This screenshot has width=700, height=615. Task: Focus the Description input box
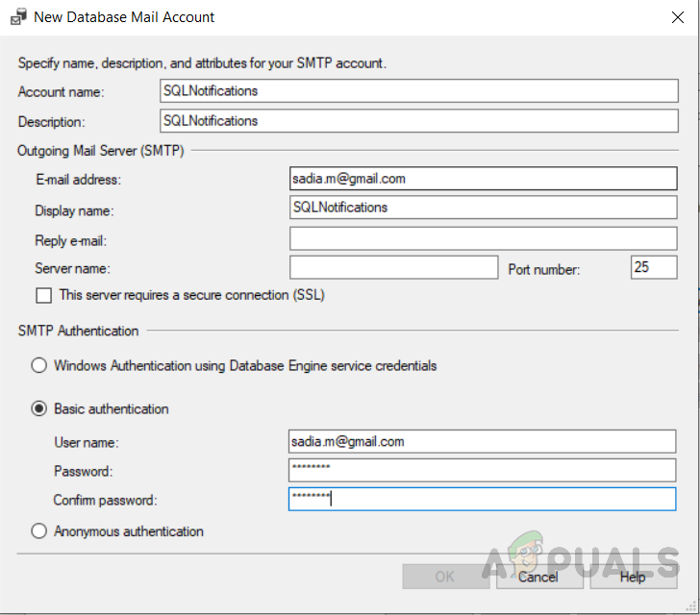pos(419,121)
